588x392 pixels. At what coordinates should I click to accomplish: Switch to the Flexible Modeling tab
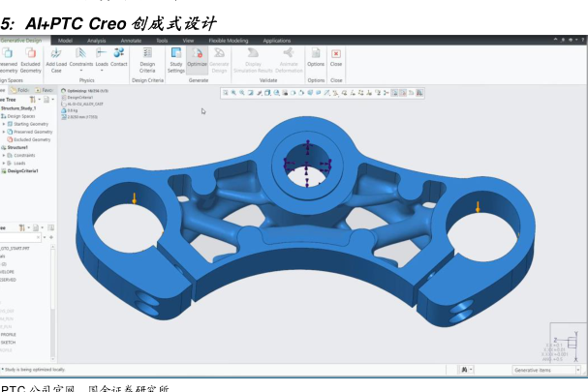point(226,41)
